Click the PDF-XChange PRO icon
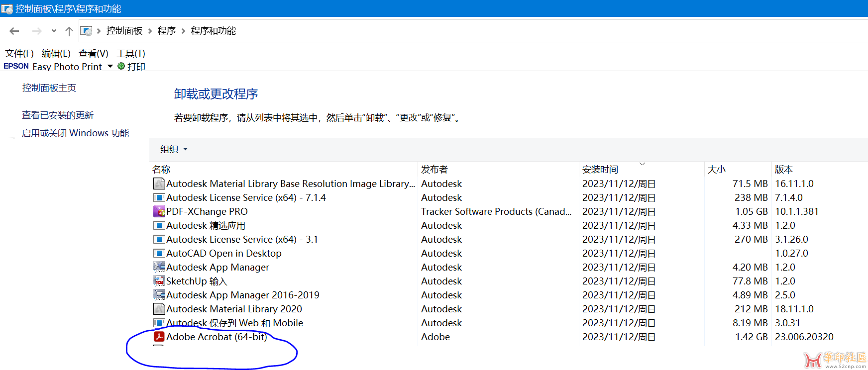 tap(159, 211)
